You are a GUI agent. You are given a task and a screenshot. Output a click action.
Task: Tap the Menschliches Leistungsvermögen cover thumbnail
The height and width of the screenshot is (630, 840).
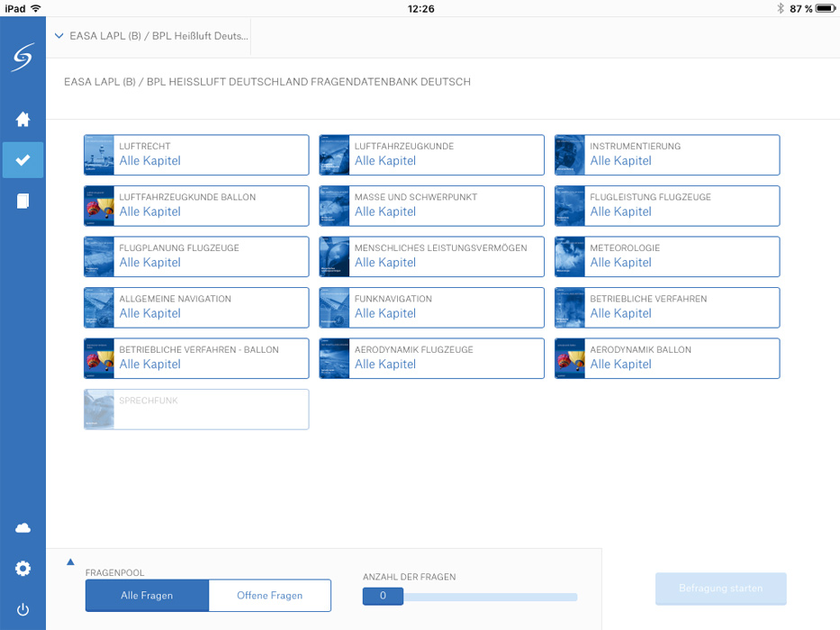pyautogui.click(x=334, y=256)
